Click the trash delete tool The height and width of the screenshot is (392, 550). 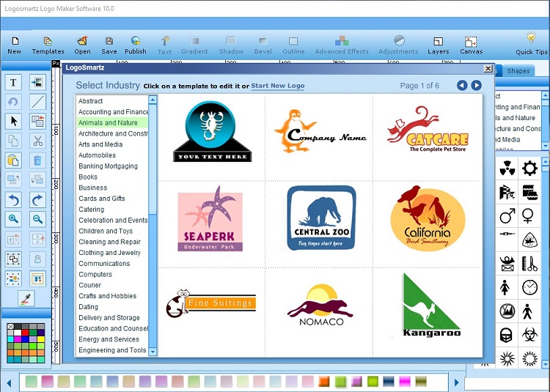click(x=37, y=160)
